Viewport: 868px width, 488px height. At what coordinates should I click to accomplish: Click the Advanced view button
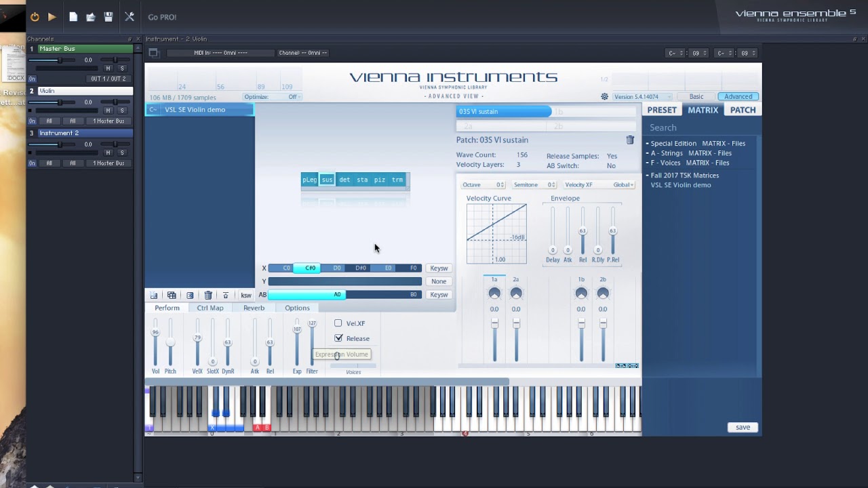(738, 97)
